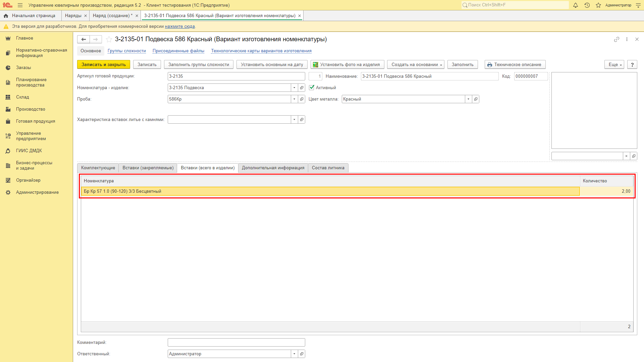The height and width of the screenshot is (362, 644).
Task: Switch to Вставки (закрепляемые) tab
Action: click(148, 168)
